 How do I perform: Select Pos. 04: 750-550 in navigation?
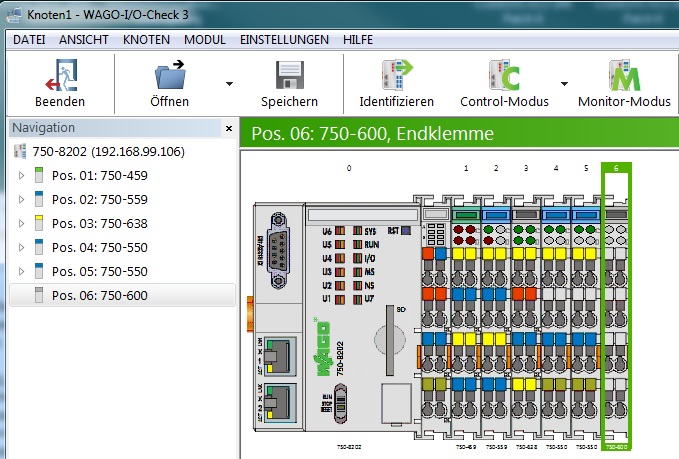click(99, 247)
